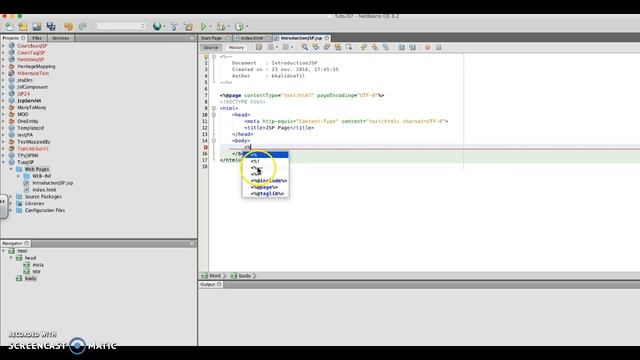The image size is (640, 360).
Task: Click the Last Edit icon next to History
Action: [259, 47]
